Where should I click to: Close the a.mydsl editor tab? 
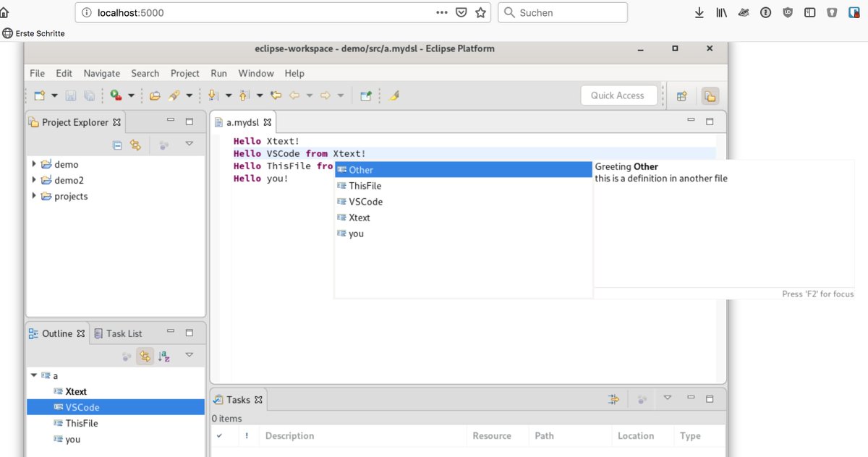point(267,122)
